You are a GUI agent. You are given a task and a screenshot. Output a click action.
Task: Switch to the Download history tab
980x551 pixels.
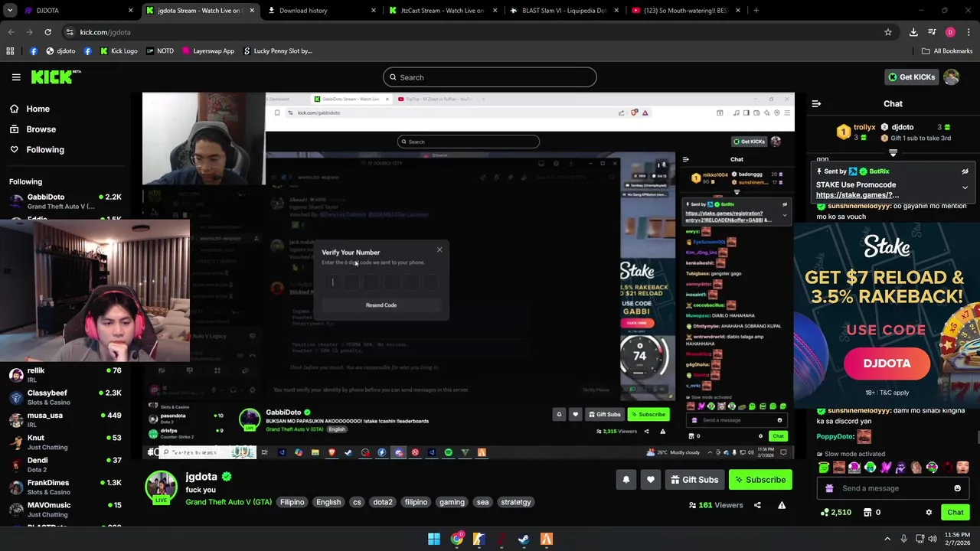pos(322,11)
